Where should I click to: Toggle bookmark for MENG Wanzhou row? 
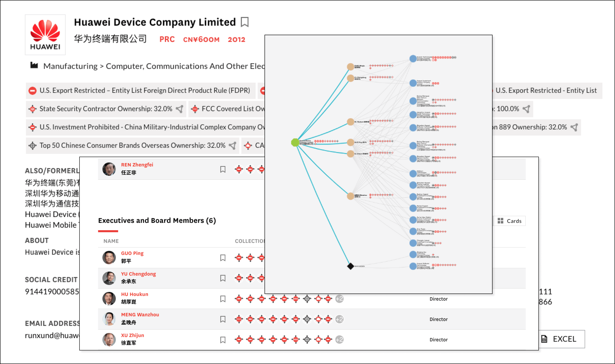223,319
